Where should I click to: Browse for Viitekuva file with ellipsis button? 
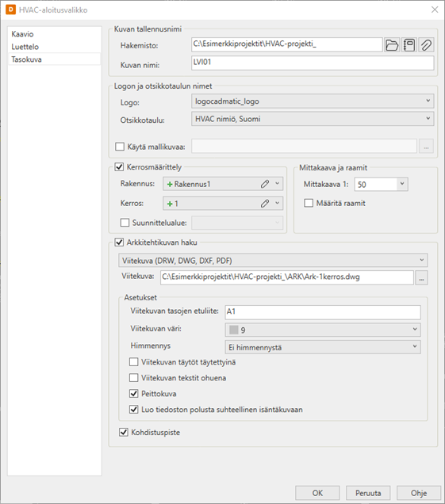pyautogui.click(x=421, y=277)
